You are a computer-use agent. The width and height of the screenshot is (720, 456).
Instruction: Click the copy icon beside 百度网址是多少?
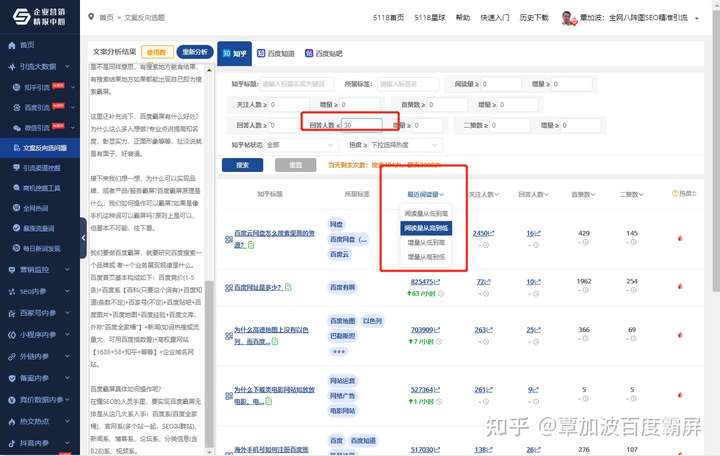pos(288,287)
